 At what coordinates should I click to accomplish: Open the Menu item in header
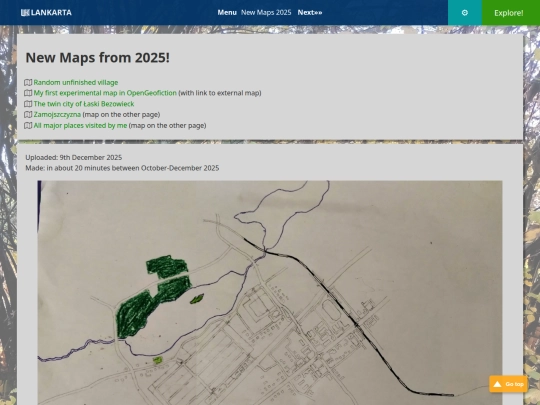coord(227,12)
